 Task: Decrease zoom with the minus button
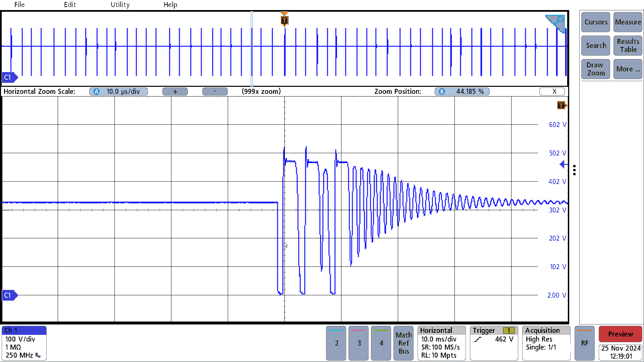coord(215,92)
